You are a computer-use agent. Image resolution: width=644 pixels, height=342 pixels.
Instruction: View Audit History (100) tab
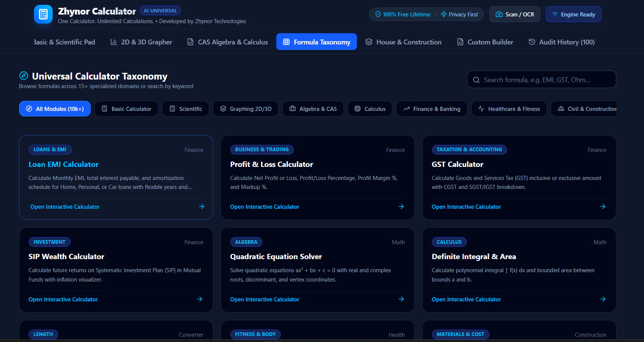click(561, 42)
